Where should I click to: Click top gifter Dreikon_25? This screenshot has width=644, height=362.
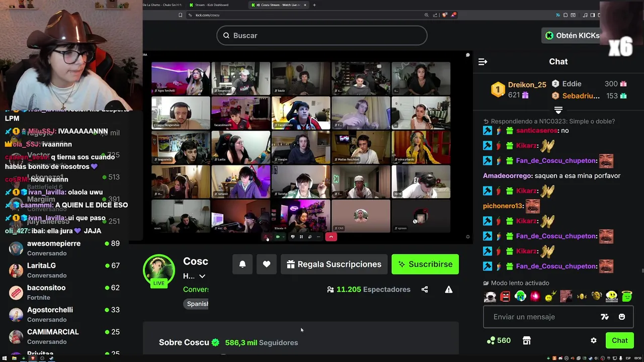[x=527, y=84]
